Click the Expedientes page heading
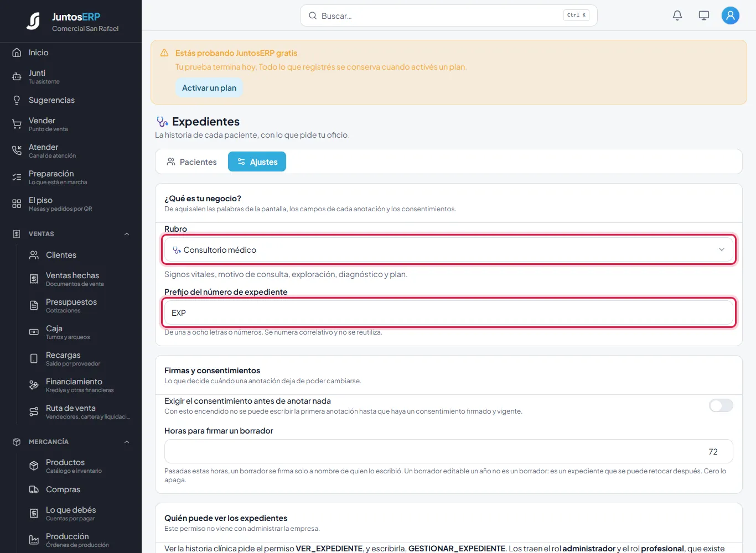Screen dimensions: 756x553 206,122
